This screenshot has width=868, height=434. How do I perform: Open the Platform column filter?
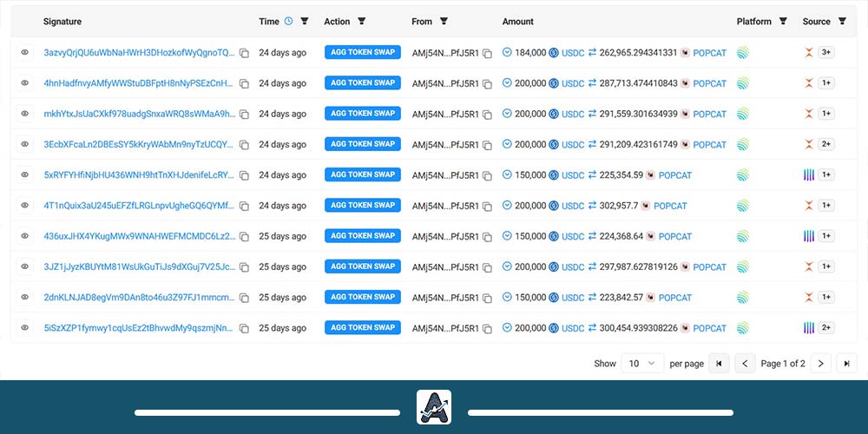point(783,21)
